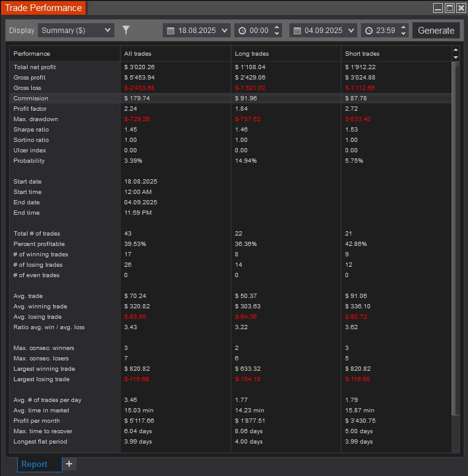Click the calendar icon beside 18.08.2025
The height and width of the screenshot is (476, 468).
tap(171, 31)
